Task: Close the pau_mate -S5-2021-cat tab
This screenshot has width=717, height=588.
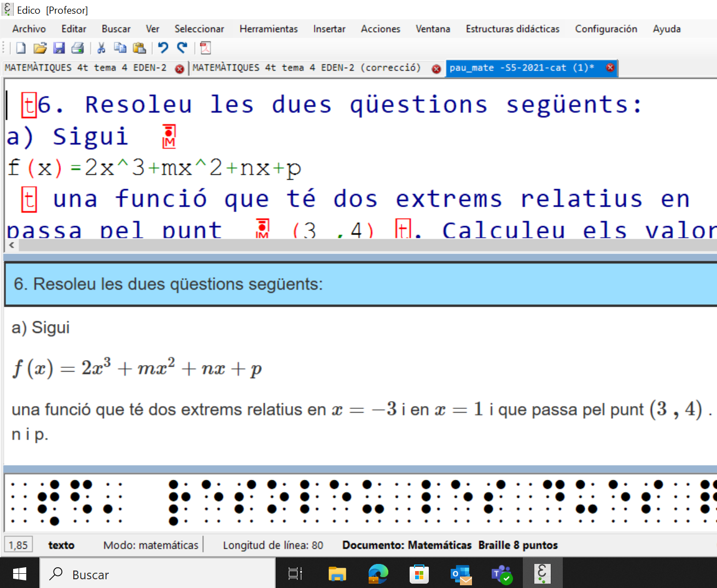Action: [x=610, y=68]
